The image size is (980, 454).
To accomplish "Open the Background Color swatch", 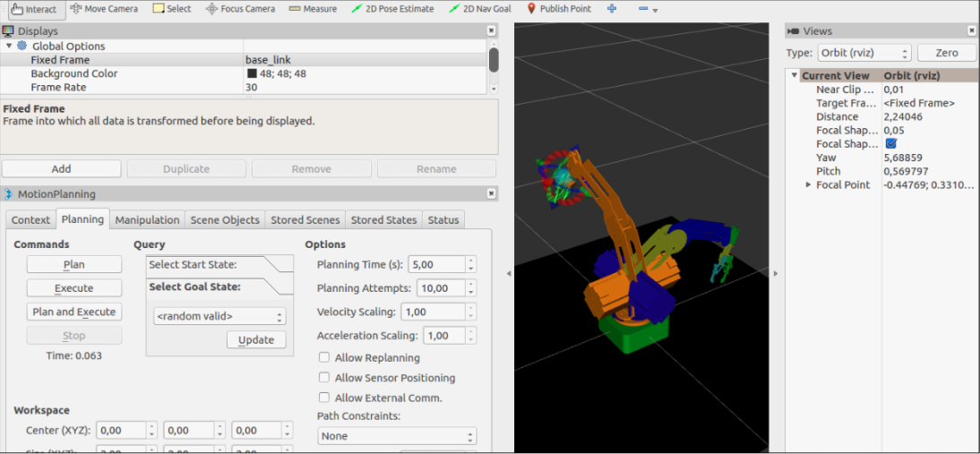I will click(252, 73).
